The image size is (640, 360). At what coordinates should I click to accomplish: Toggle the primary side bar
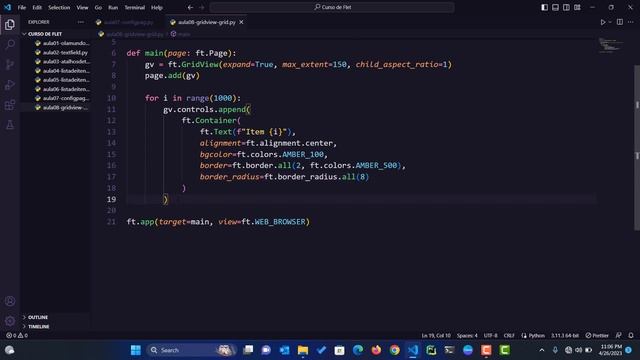coord(544,7)
